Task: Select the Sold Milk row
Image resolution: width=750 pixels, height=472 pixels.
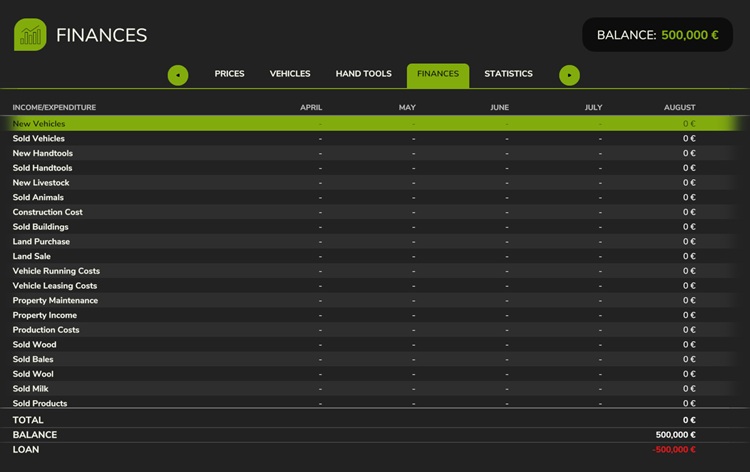Action: tap(30, 389)
